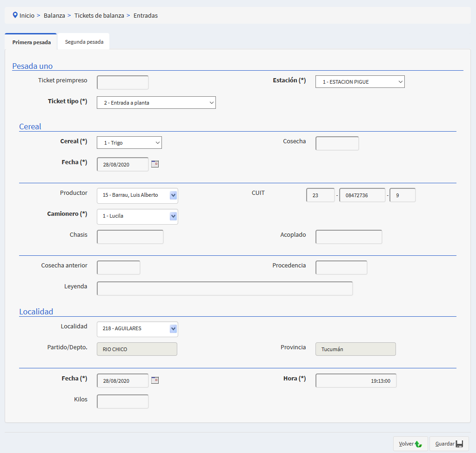
Task: Open the calendar icon beside bottom Fecha
Action: click(x=155, y=380)
